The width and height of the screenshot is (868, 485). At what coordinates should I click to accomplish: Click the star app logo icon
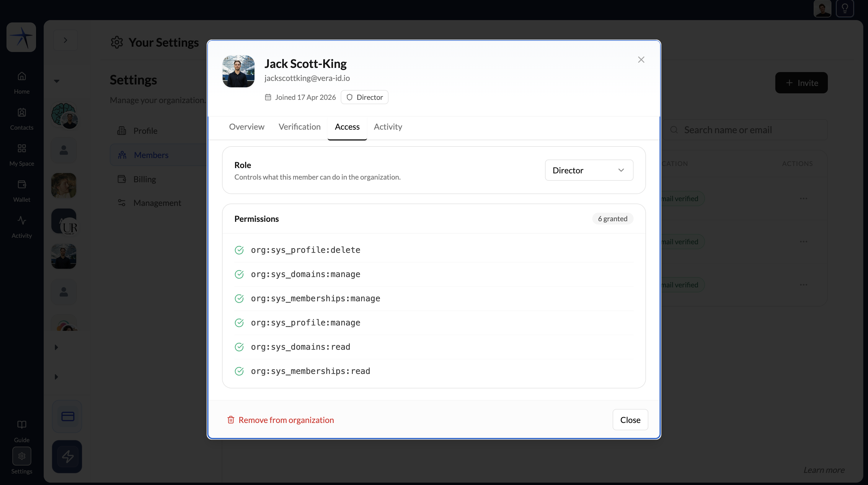click(21, 37)
